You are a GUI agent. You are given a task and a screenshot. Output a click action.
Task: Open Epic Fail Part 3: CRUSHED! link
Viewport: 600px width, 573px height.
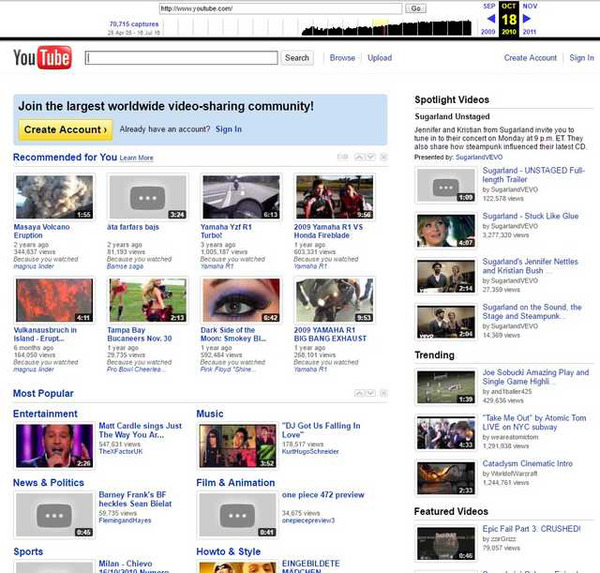(531, 529)
